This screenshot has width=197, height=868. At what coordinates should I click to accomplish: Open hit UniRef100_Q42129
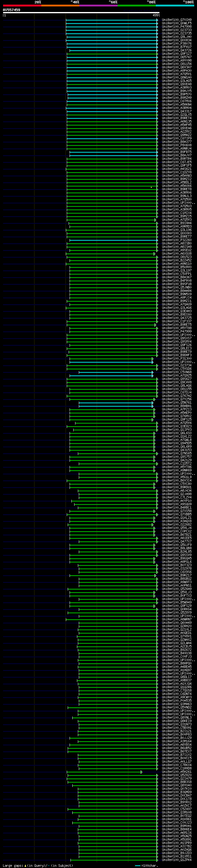click(x=177, y=460)
